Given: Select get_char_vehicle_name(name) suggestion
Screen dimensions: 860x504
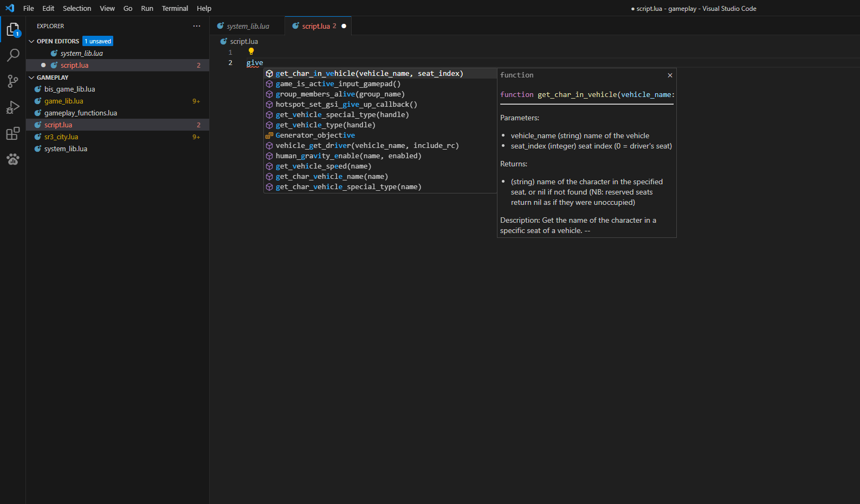Looking at the screenshot, I should click(x=380, y=177).
